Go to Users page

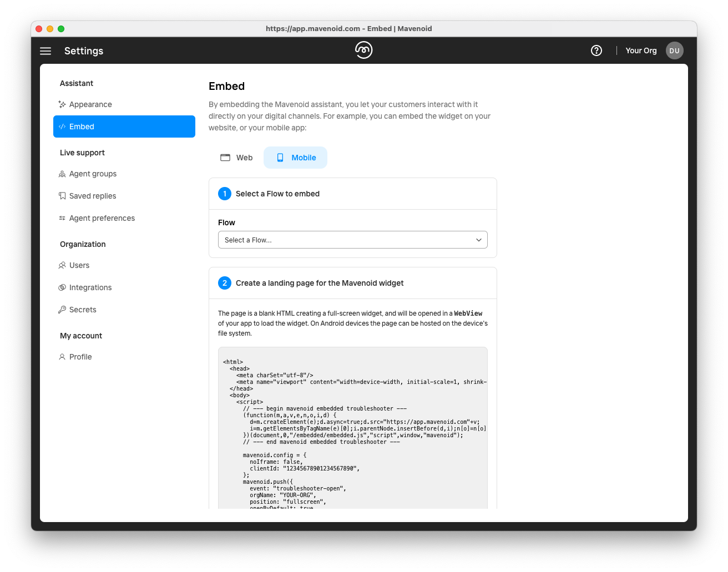[124, 265]
